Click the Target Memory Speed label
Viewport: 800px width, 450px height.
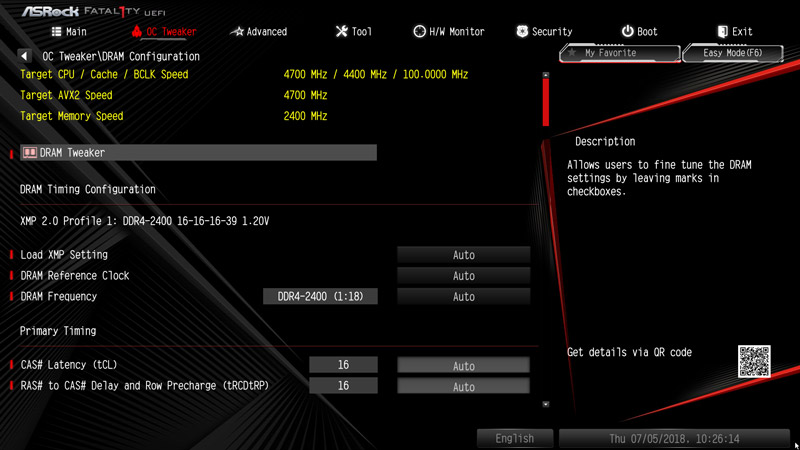71,116
